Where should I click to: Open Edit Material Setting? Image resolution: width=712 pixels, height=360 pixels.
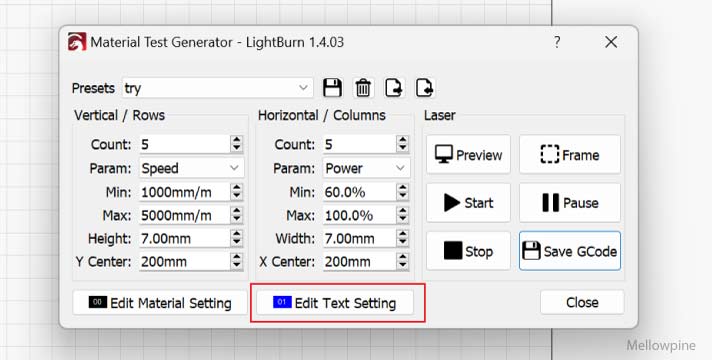pos(160,303)
